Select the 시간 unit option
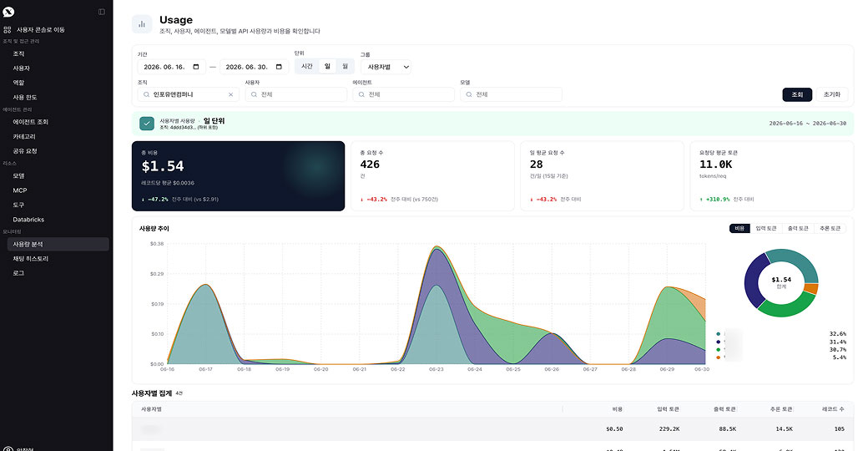This screenshot has width=868, height=451. point(307,67)
